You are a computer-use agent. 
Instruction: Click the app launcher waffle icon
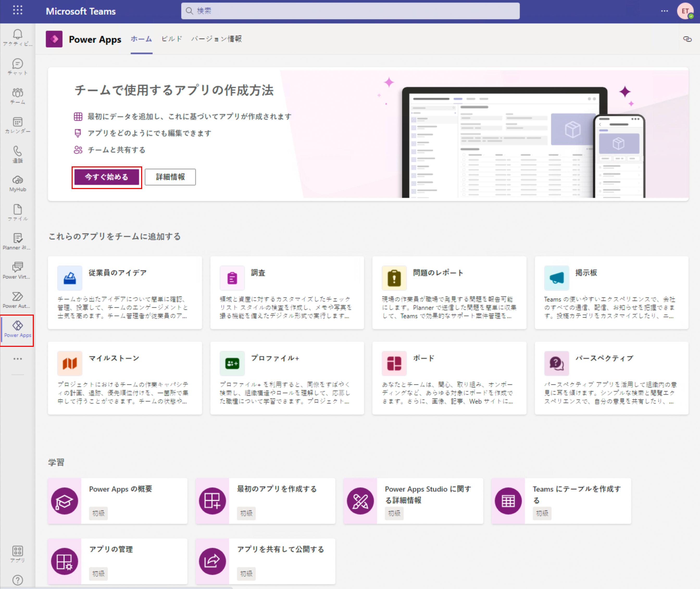(17, 10)
